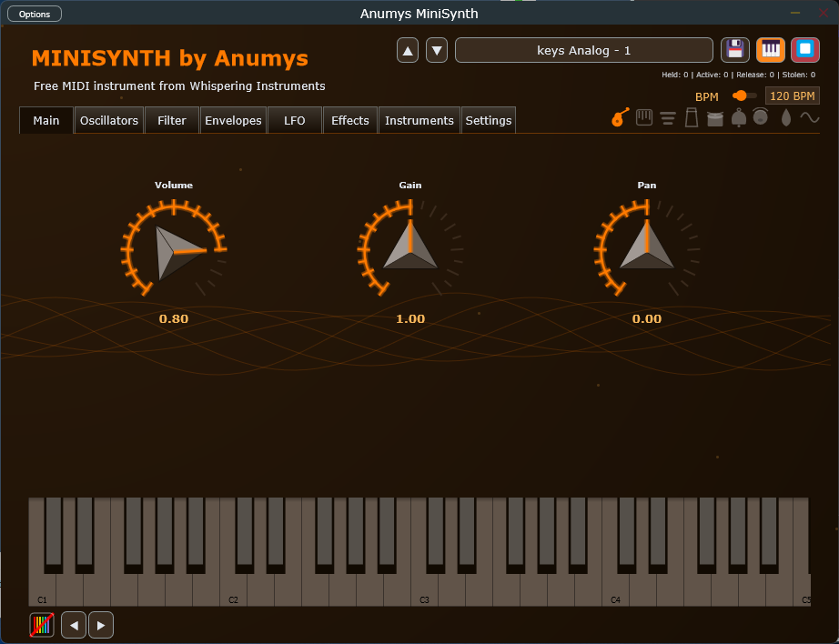Open the Envelopes tab
Viewport: 839px width, 644px height.
click(233, 120)
